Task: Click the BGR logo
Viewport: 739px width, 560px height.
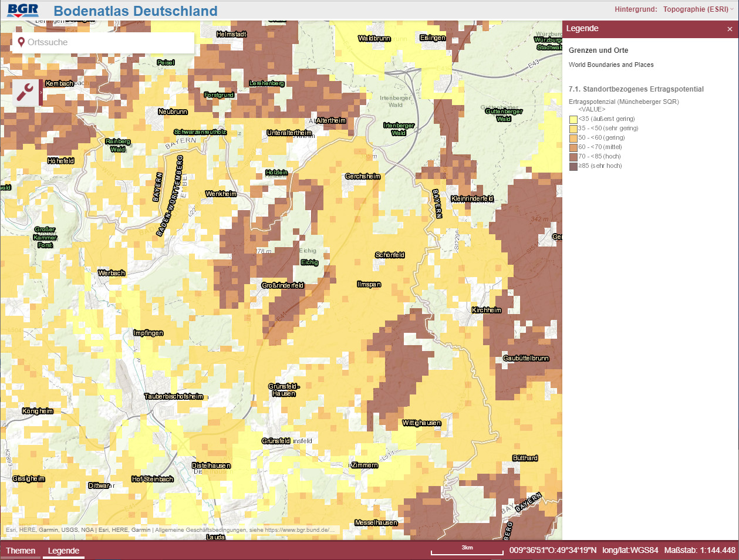Action: point(23,10)
